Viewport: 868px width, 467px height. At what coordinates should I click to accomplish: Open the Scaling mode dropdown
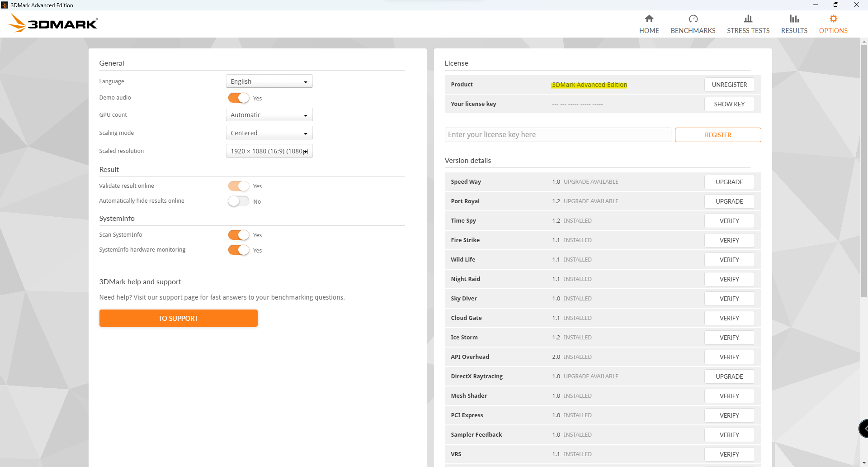coord(269,133)
